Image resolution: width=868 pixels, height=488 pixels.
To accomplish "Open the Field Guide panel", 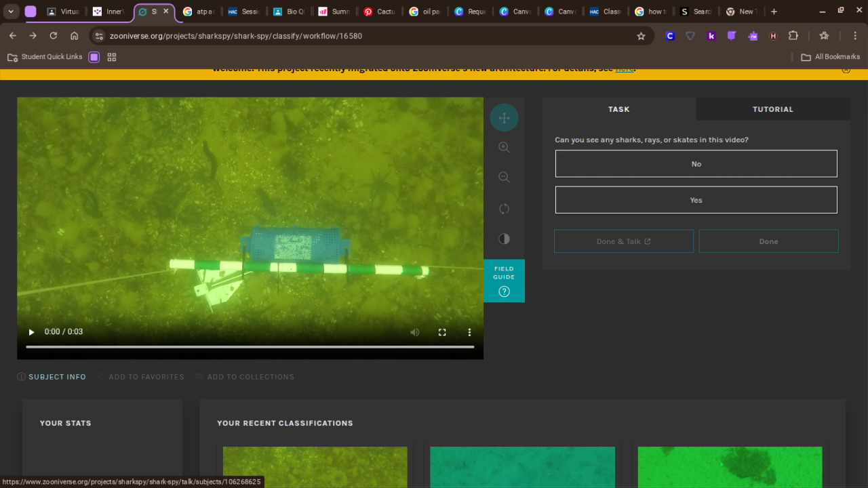I will coord(504,281).
